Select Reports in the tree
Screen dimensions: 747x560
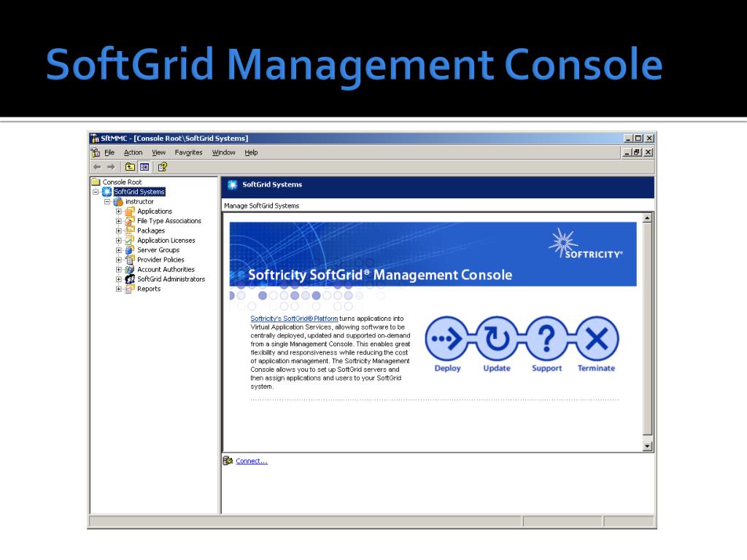click(x=149, y=289)
